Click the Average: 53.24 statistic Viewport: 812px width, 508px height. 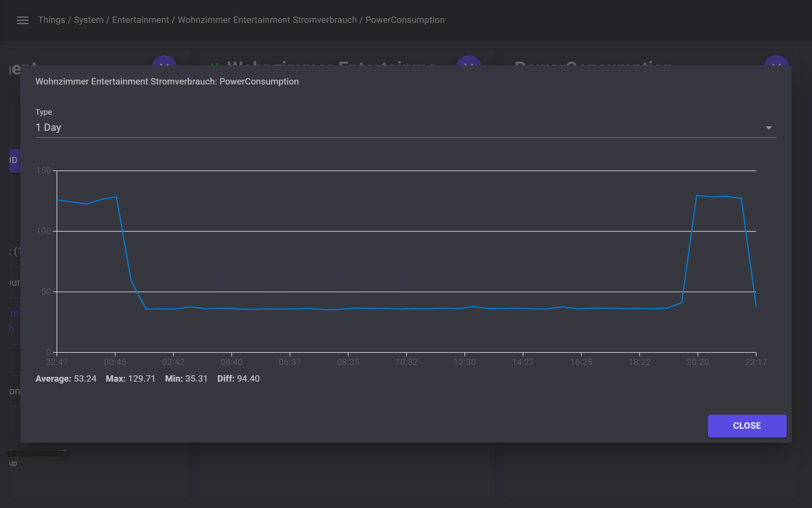(66, 379)
